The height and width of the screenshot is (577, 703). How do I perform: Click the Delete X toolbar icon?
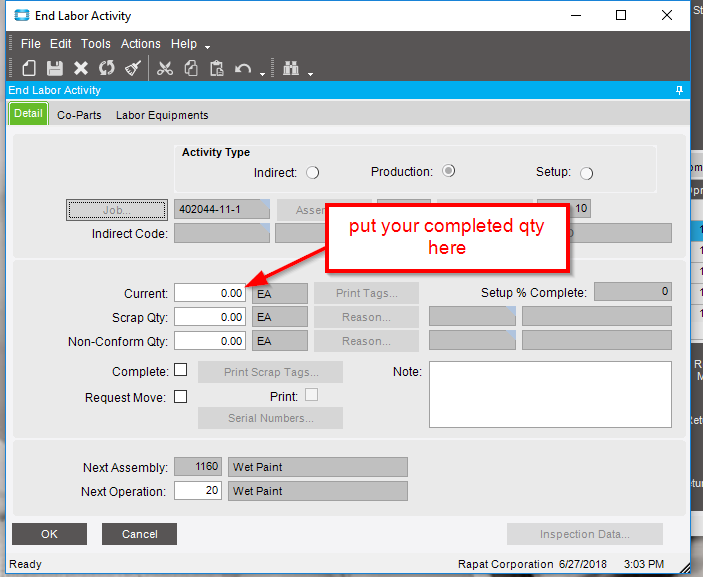[x=81, y=68]
